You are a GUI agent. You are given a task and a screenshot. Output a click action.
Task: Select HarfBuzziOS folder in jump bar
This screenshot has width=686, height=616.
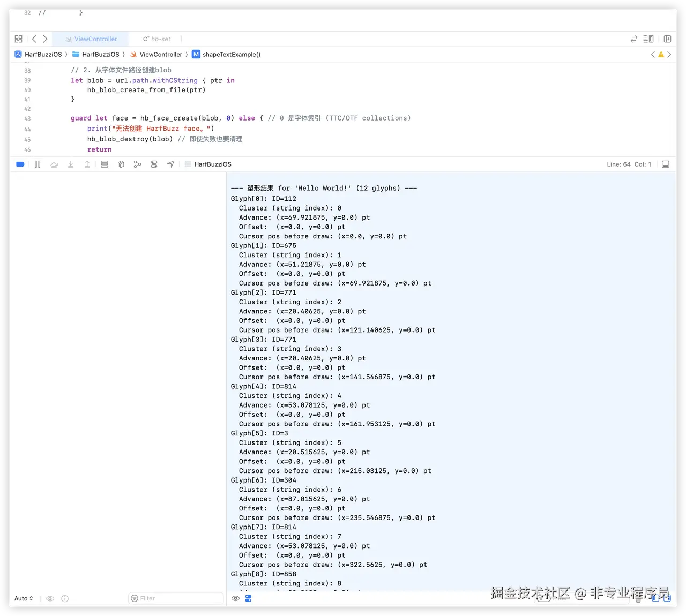(x=95, y=55)
